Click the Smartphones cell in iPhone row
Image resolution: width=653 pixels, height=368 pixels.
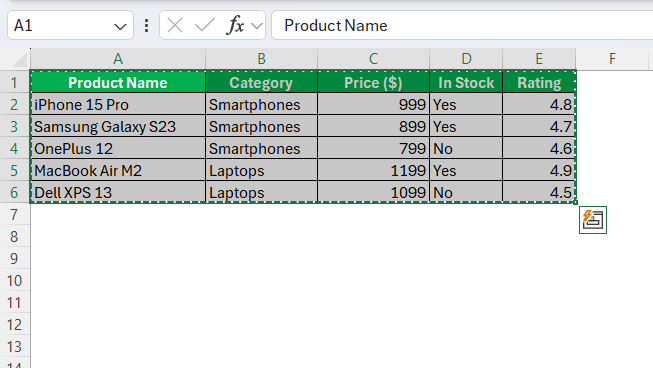click(262, 104)
